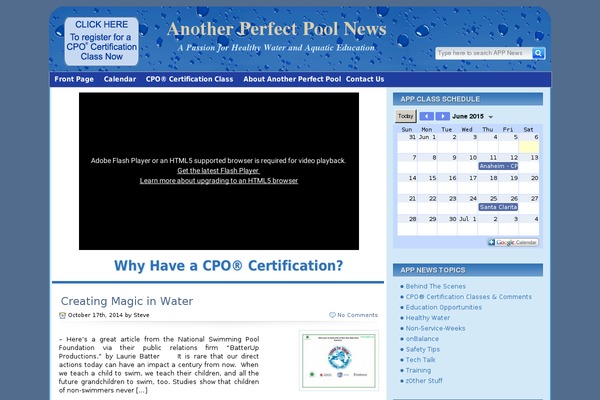Screen dimensions: 600x400
Task: Open CPO® Certification Classes & Comments topic
Action: pos(468,297)
